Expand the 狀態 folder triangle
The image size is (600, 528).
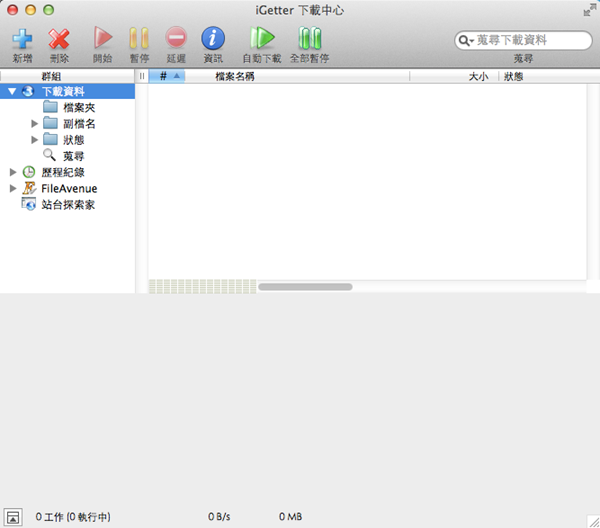tap(36, 140)
